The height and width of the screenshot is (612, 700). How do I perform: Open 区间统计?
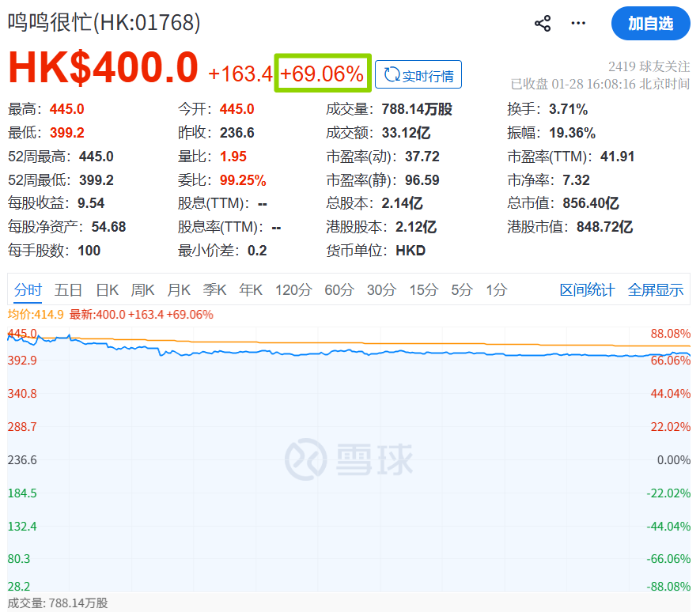(x=586, y=290)
